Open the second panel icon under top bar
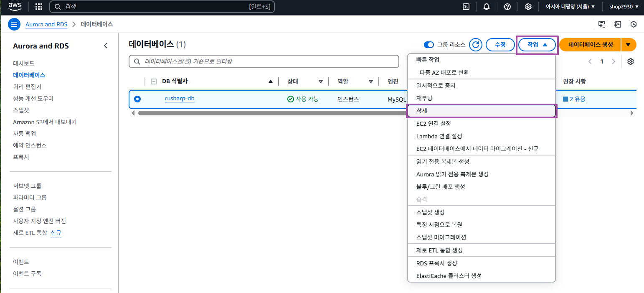 618,24
